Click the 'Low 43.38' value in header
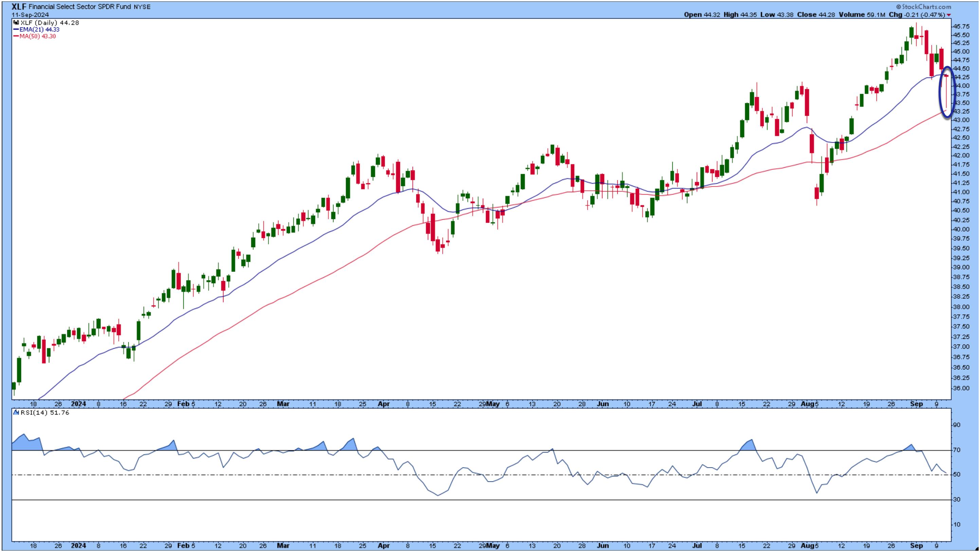This screenshot has height=552, width=980. tap(777, 15)
